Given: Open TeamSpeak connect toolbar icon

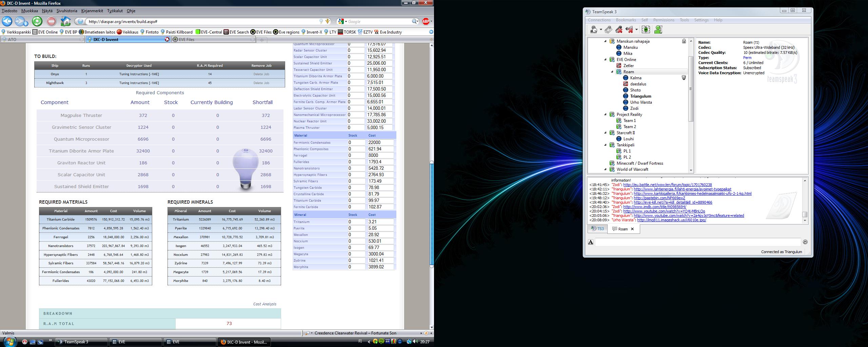Looking at the screenshot, I should (x=594, y=30).
